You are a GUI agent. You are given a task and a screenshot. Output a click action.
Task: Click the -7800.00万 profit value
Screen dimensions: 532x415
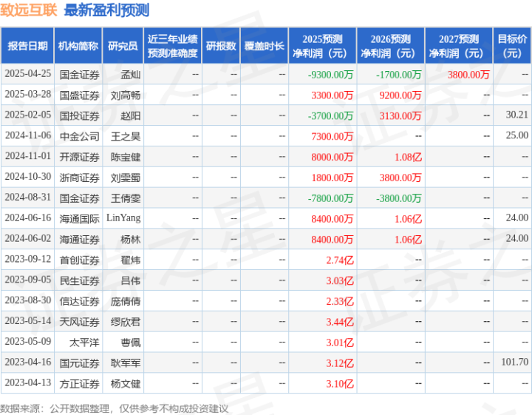[330, 198]
